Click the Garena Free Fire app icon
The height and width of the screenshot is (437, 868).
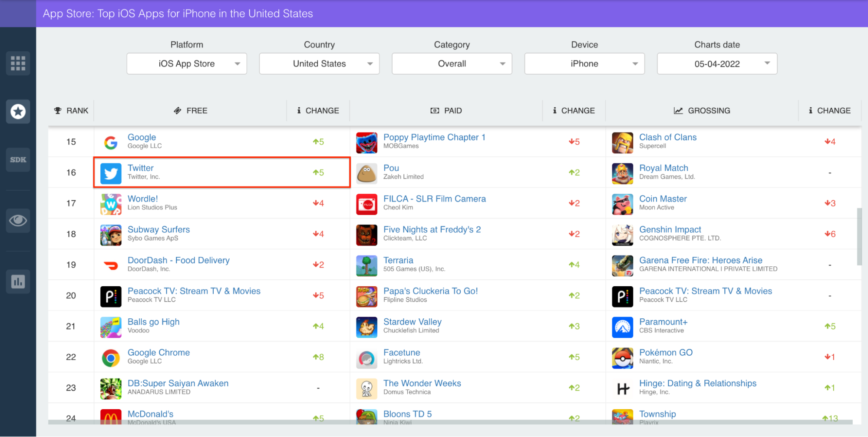(x=622, y=265)
